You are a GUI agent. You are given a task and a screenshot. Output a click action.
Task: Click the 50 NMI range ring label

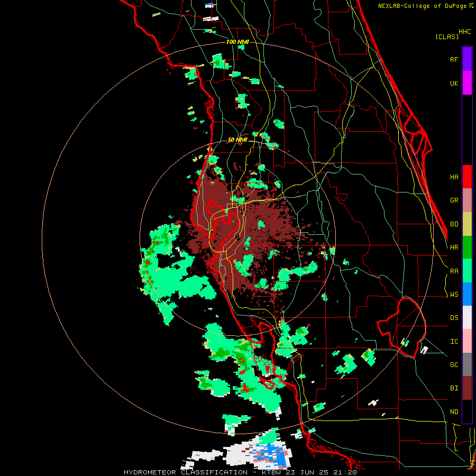[x=237, y=140]
